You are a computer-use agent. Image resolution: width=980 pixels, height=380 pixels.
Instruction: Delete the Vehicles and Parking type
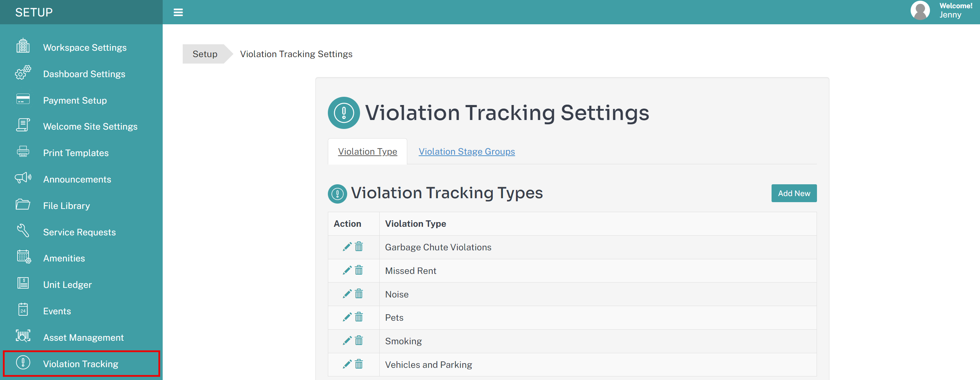point(359,364)
